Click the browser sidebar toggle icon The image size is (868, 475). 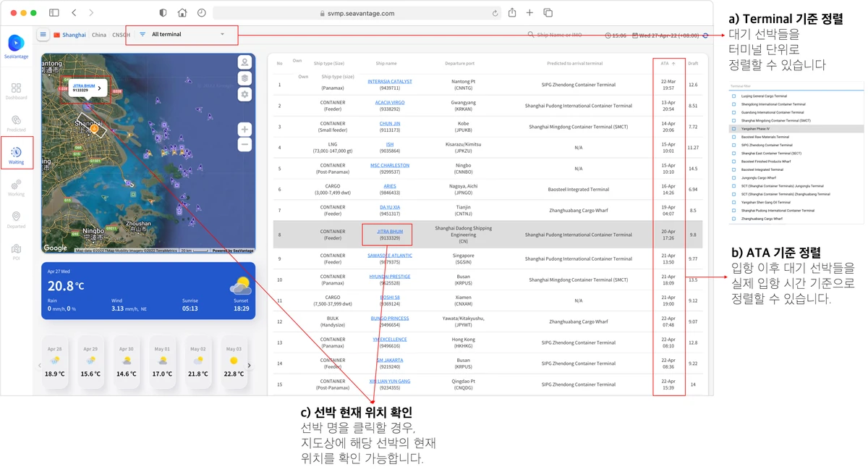(54, 13)
